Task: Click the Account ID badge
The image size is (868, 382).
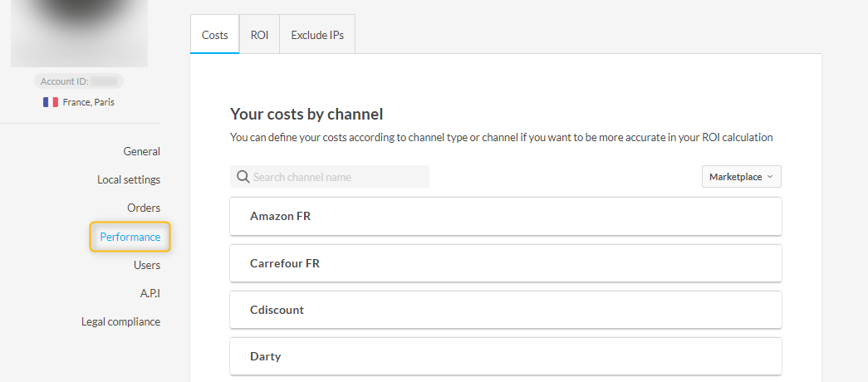Action: pos(79,81)
